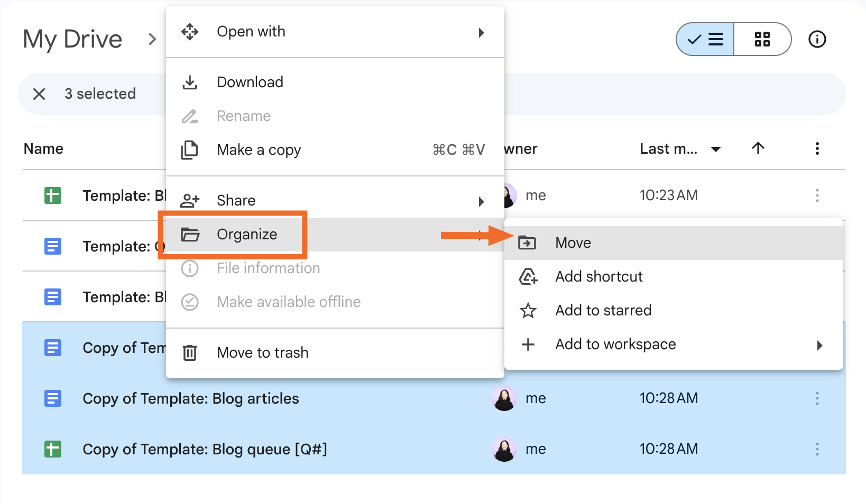This screenshot has height=504, width=866.
Task: Switch to grid view layout
Action: (x=762, y=39)
